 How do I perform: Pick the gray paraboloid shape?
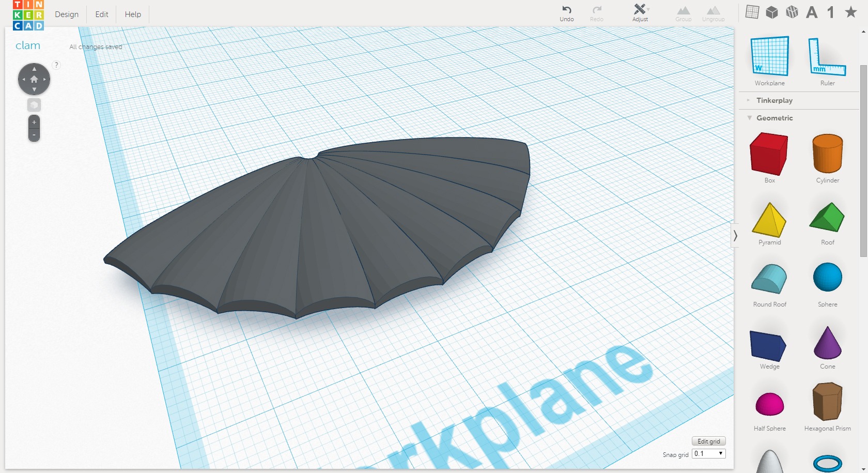click(x=770, y=461)
